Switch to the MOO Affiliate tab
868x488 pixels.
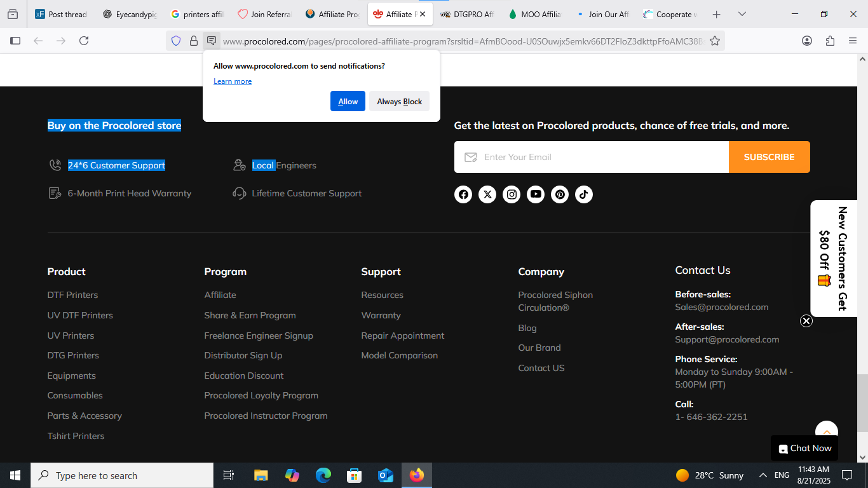(x=534, y=14)
